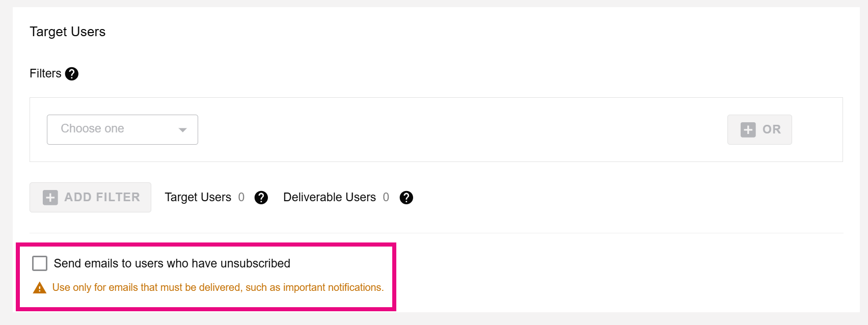Click the orange warning message about important notifications

click(x=218, y=288)
